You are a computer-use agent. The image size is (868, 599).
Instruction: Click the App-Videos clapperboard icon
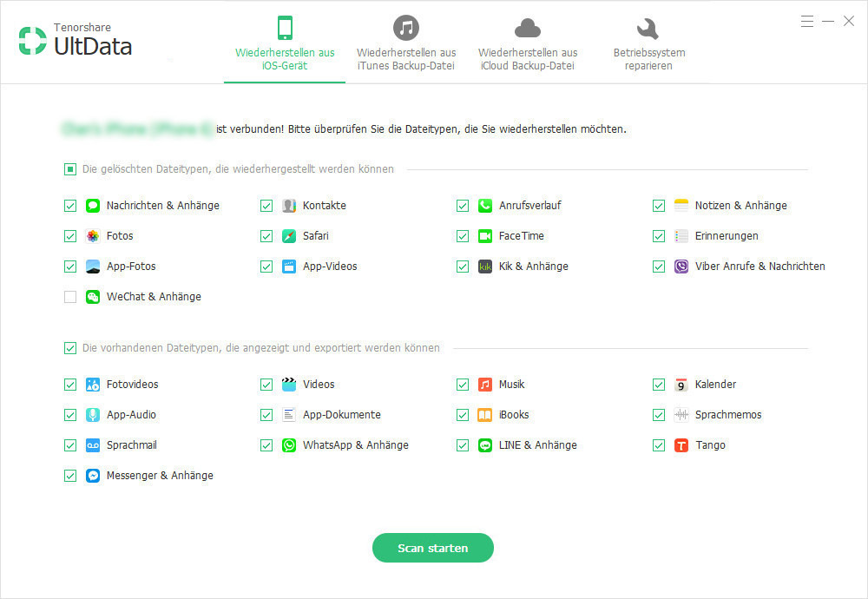(289, 267)
